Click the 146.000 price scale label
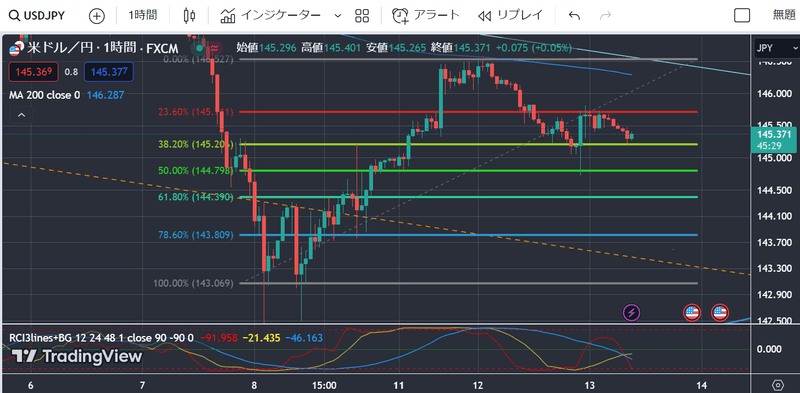This screenshot has height=393, width=800. click(774, 94)
